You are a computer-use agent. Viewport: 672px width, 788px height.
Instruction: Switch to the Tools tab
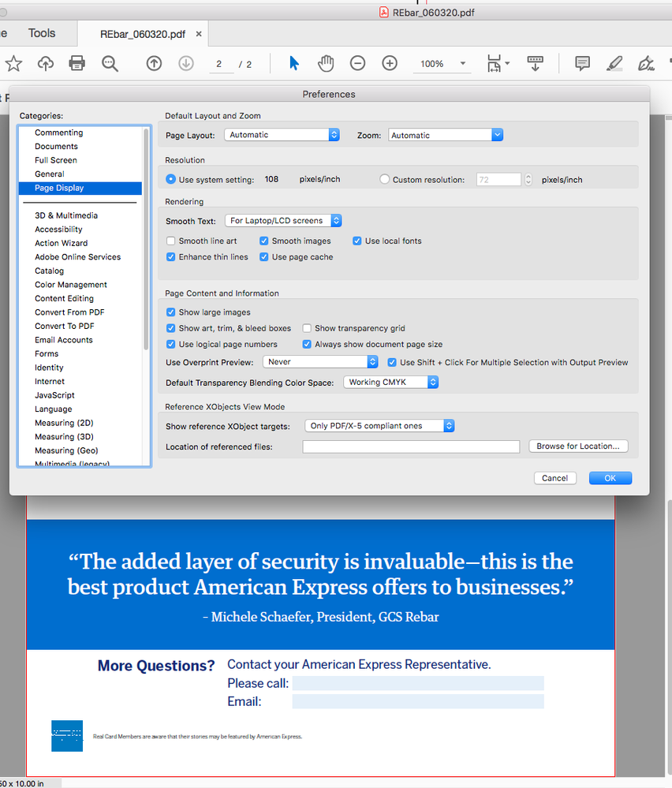click(41, 33)
